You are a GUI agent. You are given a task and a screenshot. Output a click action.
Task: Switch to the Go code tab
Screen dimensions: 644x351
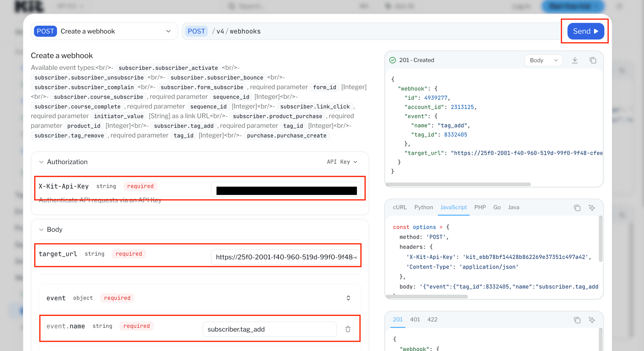[x=497, y=208]
